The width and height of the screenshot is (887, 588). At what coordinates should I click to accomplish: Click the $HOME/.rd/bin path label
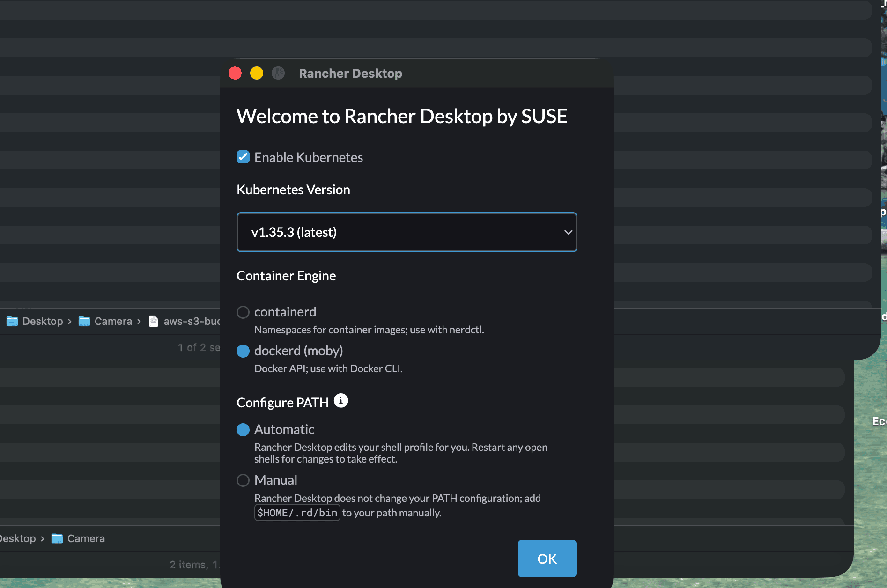(x=297, y=512)
